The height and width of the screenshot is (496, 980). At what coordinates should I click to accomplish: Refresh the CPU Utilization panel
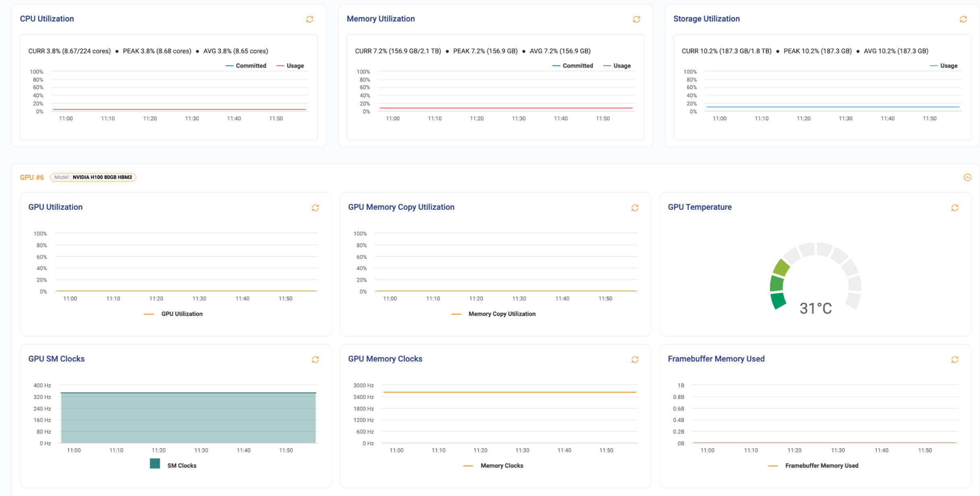309,19
